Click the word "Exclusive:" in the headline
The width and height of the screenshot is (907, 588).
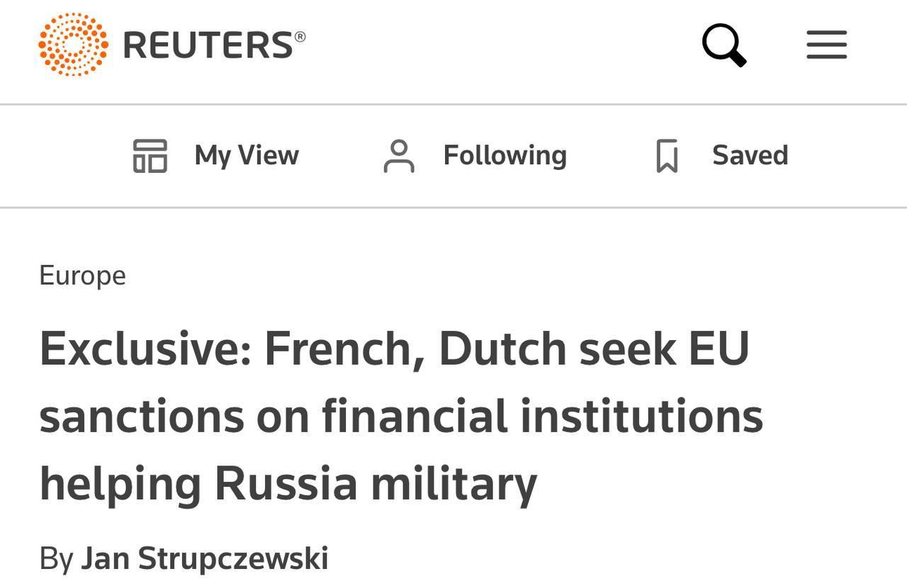(x=146, y=349)
